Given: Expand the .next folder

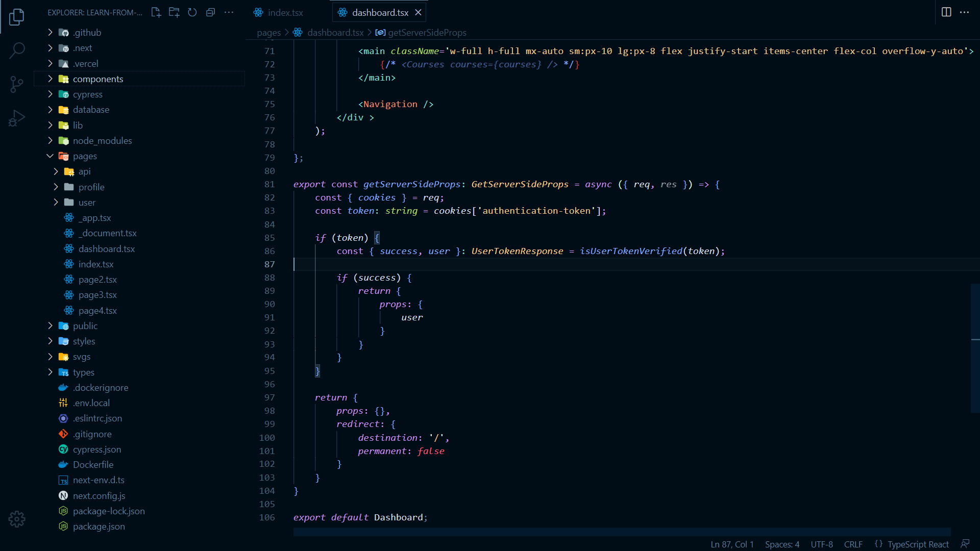Looking at the screenshot, I should [x=139, y=48].
